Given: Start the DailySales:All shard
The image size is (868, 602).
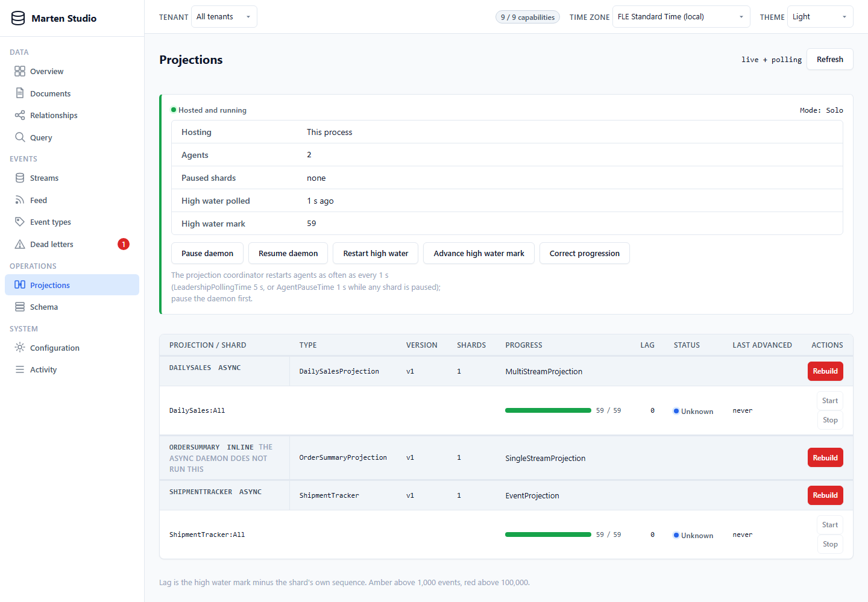Looking at the screenshot, I should coord(830,401).
